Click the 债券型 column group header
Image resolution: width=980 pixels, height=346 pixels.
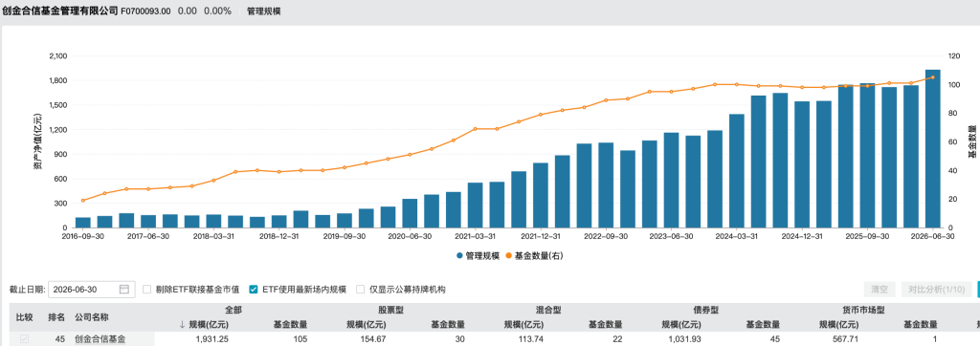click(706, 309)
